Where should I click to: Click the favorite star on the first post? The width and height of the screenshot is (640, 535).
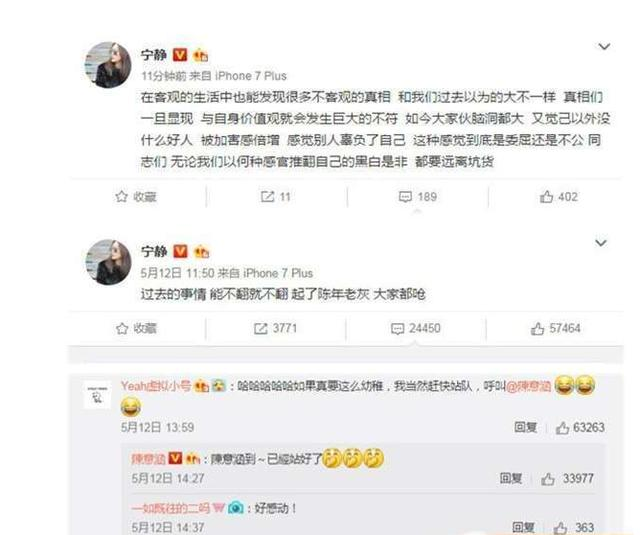(121, 197)
